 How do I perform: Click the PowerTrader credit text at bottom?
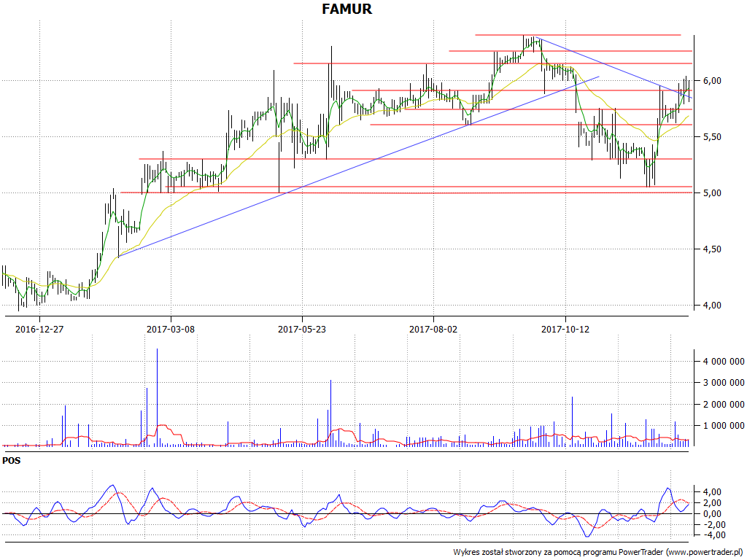[599, 553]
